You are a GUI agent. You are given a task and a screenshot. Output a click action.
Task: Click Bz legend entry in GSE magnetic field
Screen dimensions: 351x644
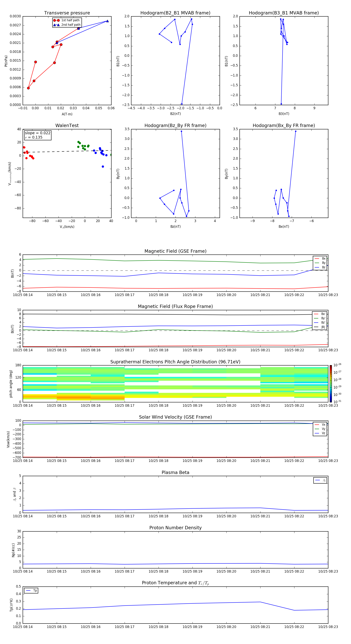pos(320,267)
